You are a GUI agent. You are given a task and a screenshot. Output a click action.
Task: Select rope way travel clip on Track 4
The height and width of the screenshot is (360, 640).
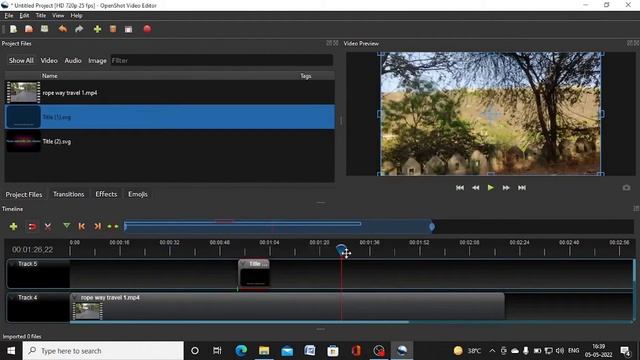click(x=287, y=307)
